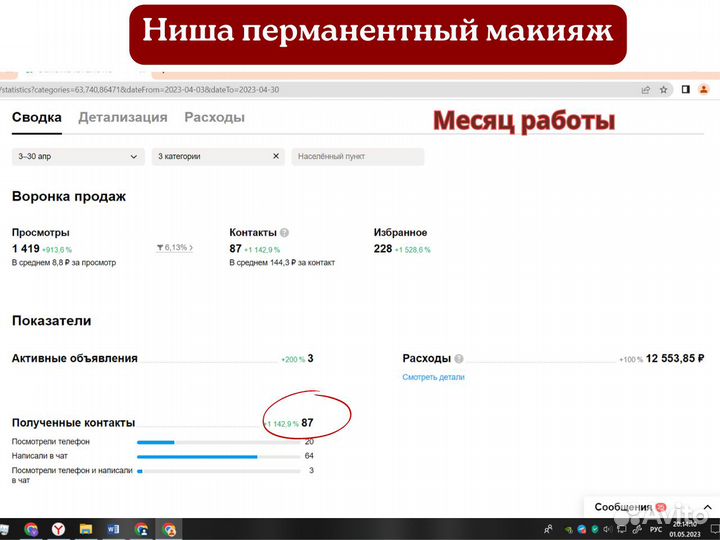Click the Показатели heading
The height and width of the screenshot is (540, 720).
click(x=51, y=321)
